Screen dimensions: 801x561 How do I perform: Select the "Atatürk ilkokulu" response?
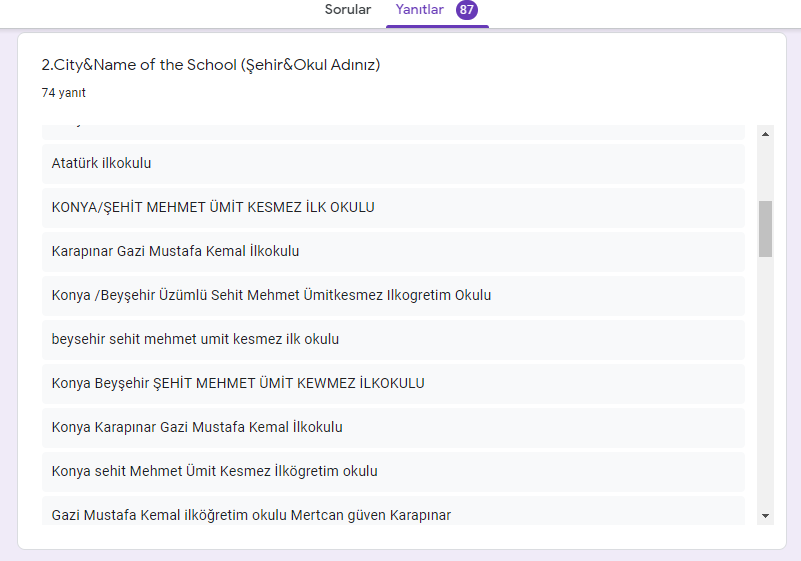pos(101,163)
